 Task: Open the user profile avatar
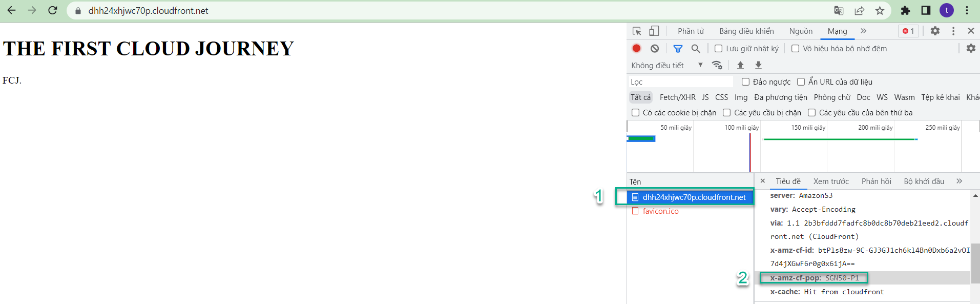click(946, 10)
